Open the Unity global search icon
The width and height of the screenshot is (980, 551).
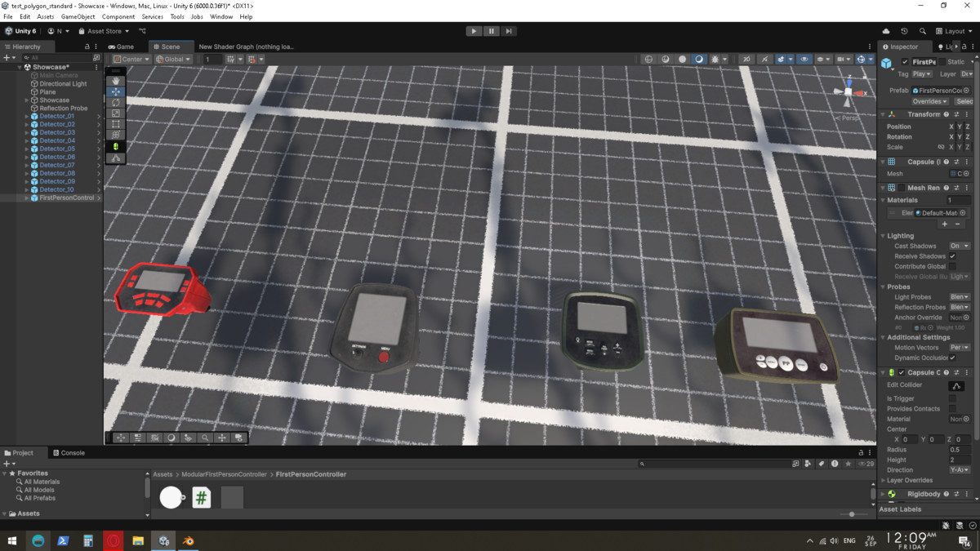922,31
